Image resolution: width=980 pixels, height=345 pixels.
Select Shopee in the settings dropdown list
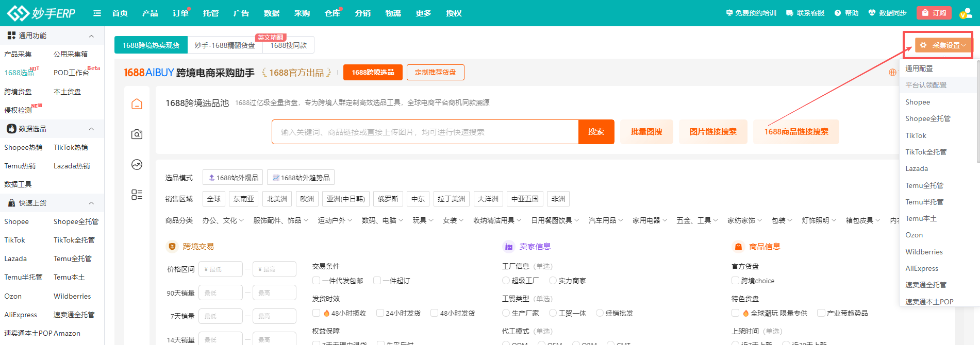point(918,102)
